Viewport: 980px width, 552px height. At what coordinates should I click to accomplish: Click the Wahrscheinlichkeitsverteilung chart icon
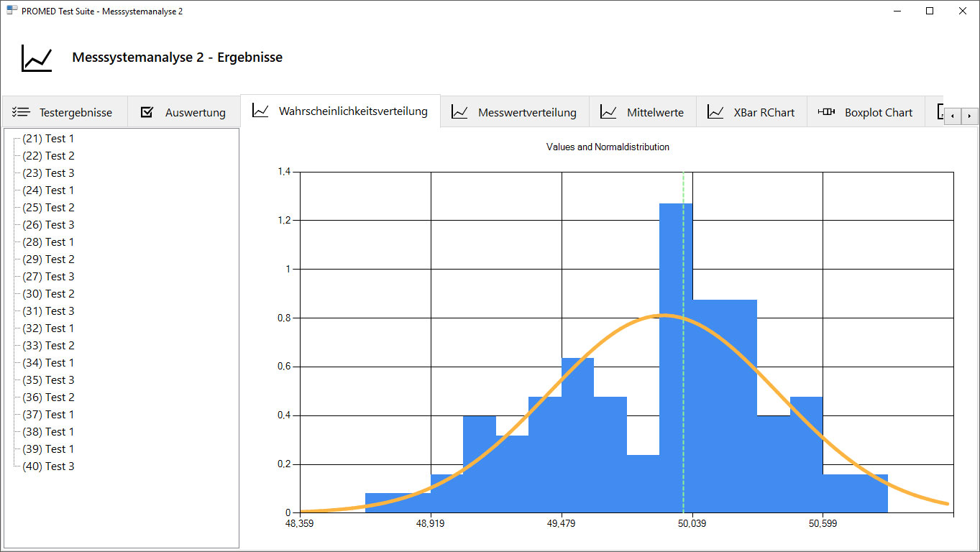click(260, 111)
